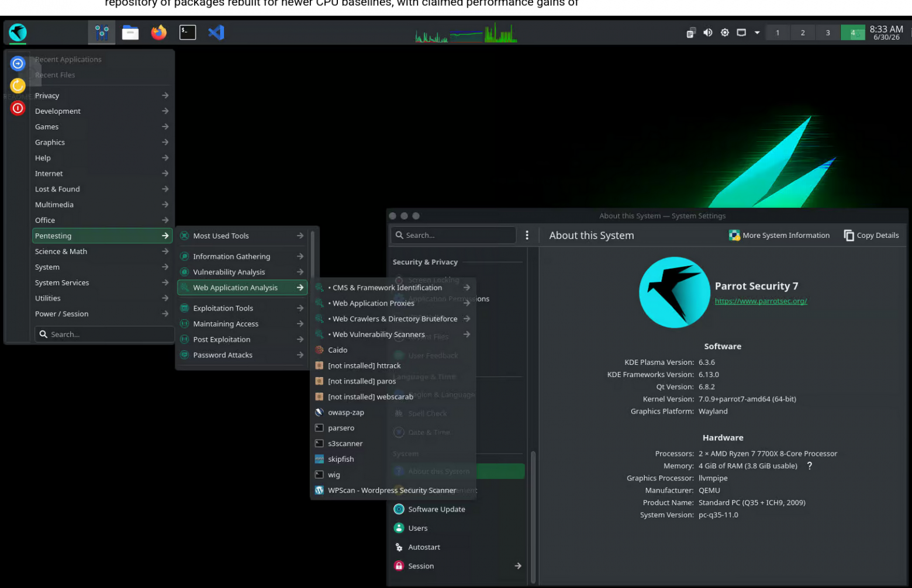
Task: Open the System Settings kebab menu
Action: (527, 235)
